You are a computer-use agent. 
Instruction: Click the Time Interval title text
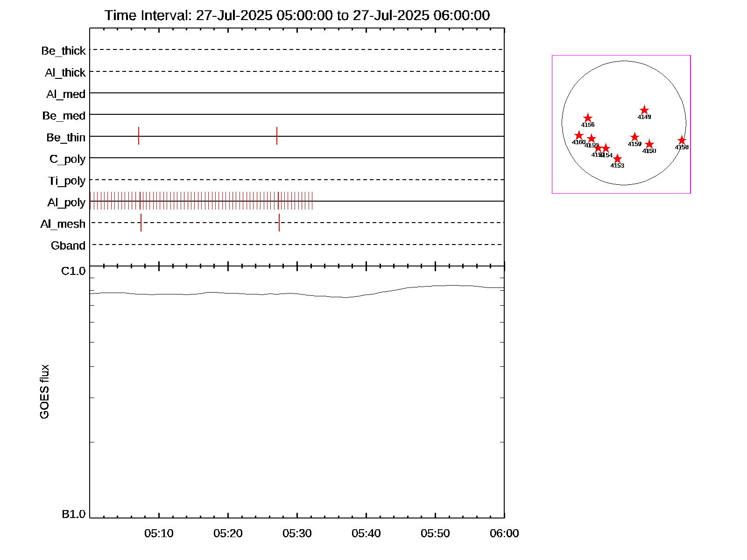297,15
